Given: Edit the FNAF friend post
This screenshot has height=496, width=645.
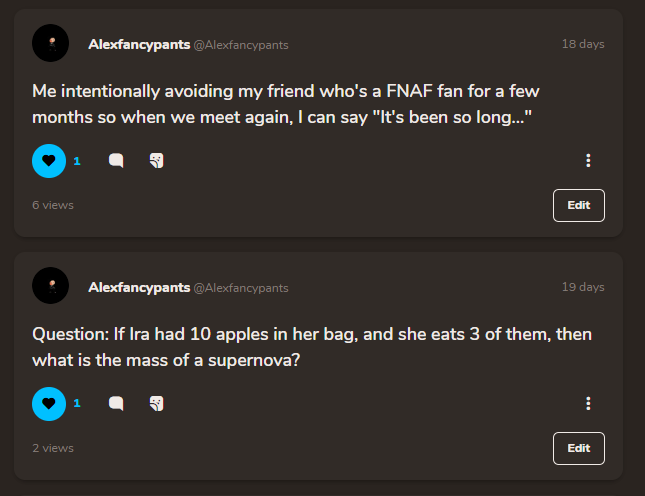Looking at the screenshot, I should (x=578, y=205).
